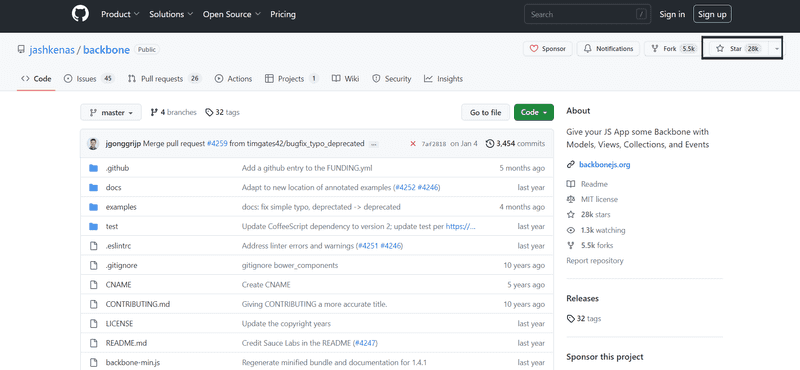Open the README.md file
This screenshot has width=800, height=370.
pos(126,343)
